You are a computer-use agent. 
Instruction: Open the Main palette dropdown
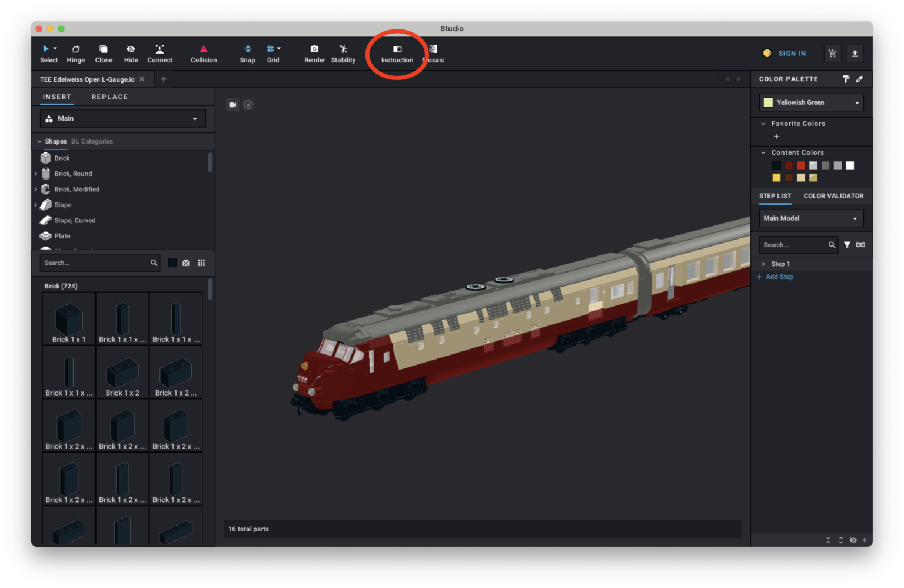122,118
